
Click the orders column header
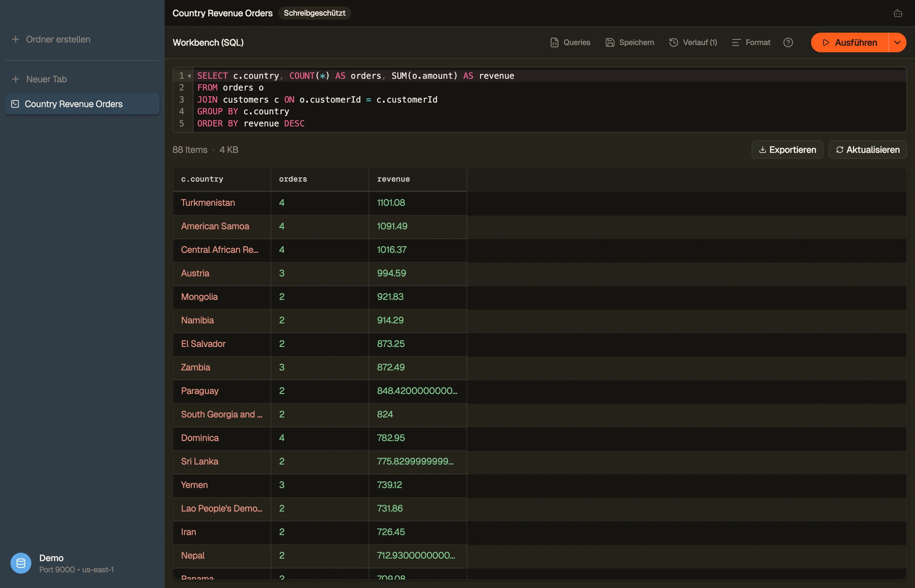point(320,179)
